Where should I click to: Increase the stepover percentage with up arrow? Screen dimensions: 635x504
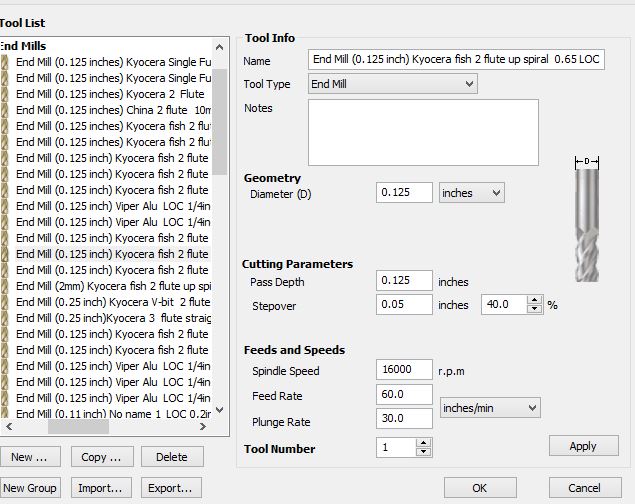(534, 300)
